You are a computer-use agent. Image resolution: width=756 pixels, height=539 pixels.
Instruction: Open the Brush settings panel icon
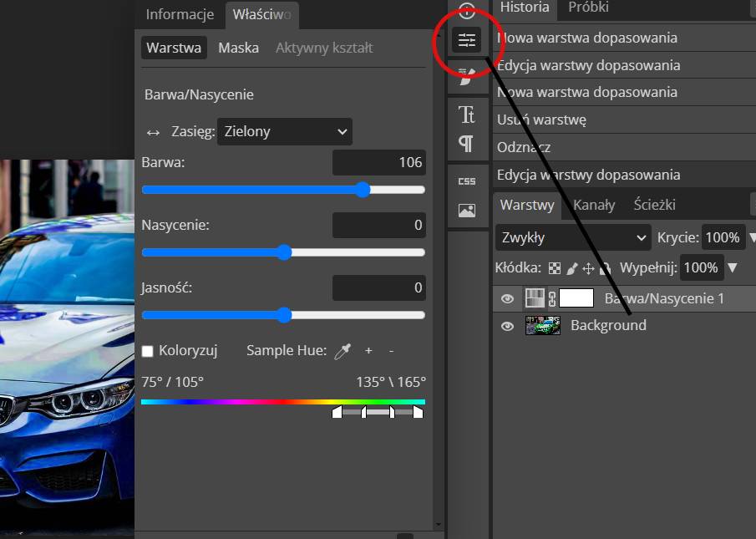point(467,76)
